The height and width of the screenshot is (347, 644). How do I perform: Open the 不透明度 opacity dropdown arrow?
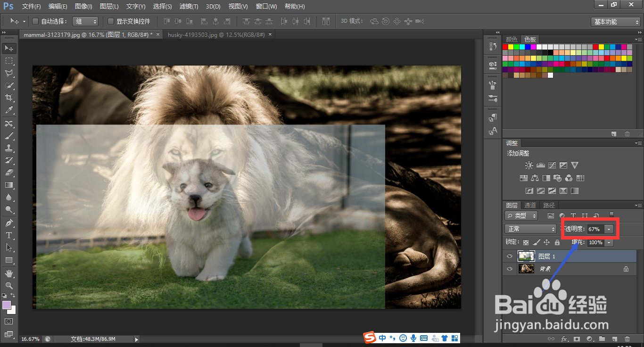click(609, 229)
